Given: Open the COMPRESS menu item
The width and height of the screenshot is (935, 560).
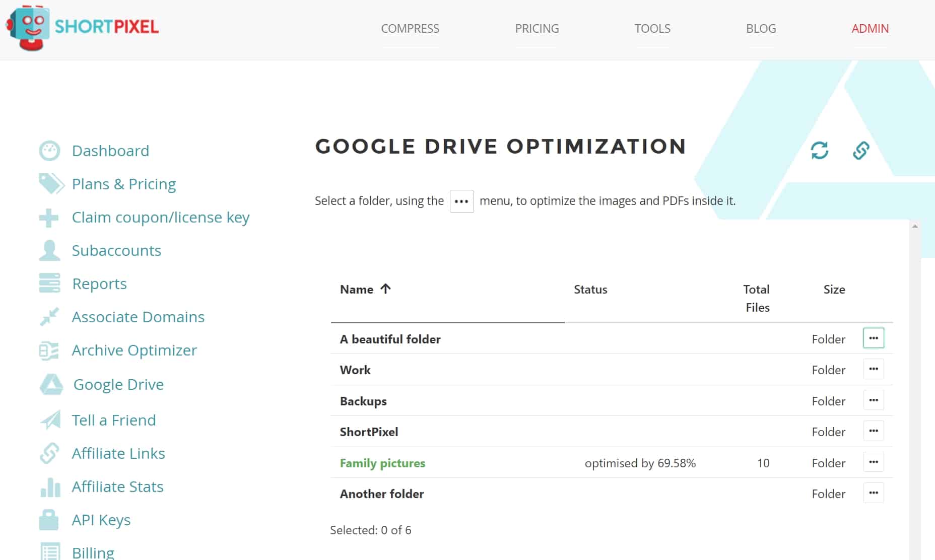Looking at the screenshot, I should pos(410,29).
